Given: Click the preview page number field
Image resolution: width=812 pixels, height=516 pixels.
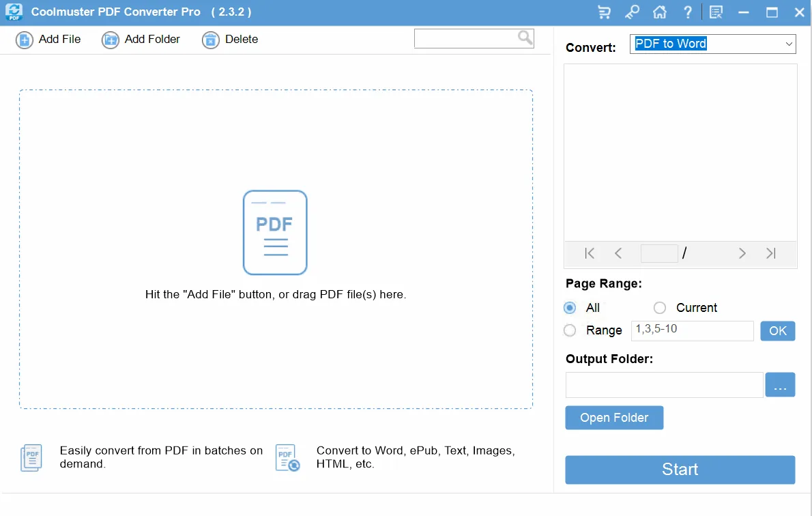Looking at the screenshot, I should pos(659,253).
